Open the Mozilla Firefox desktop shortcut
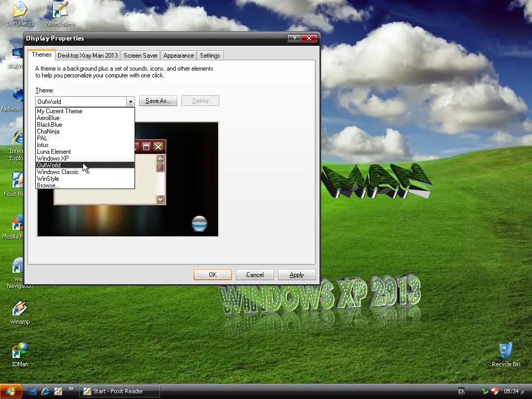 pyautogui.click(x=13, y=227)
